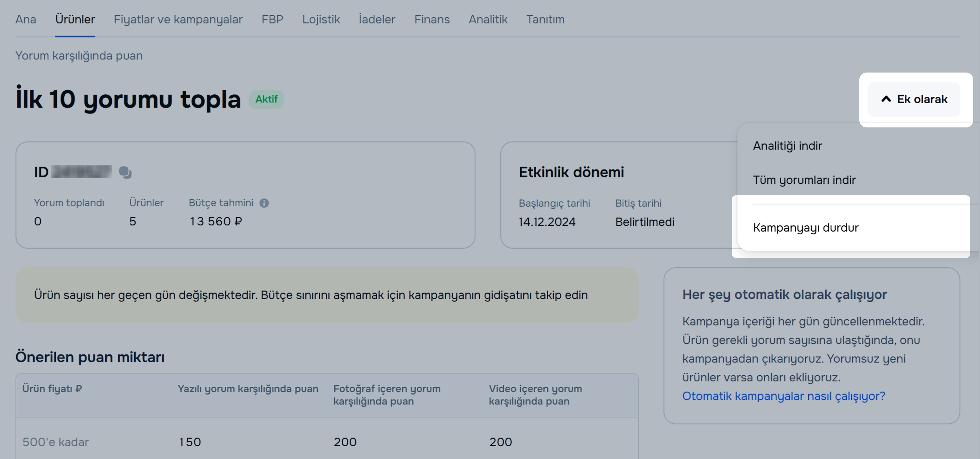The width and height of the screenshot is (980, 459).
Task: Switch to the İadeler tab
Action: pyautogui.click(x=377, y=19)
